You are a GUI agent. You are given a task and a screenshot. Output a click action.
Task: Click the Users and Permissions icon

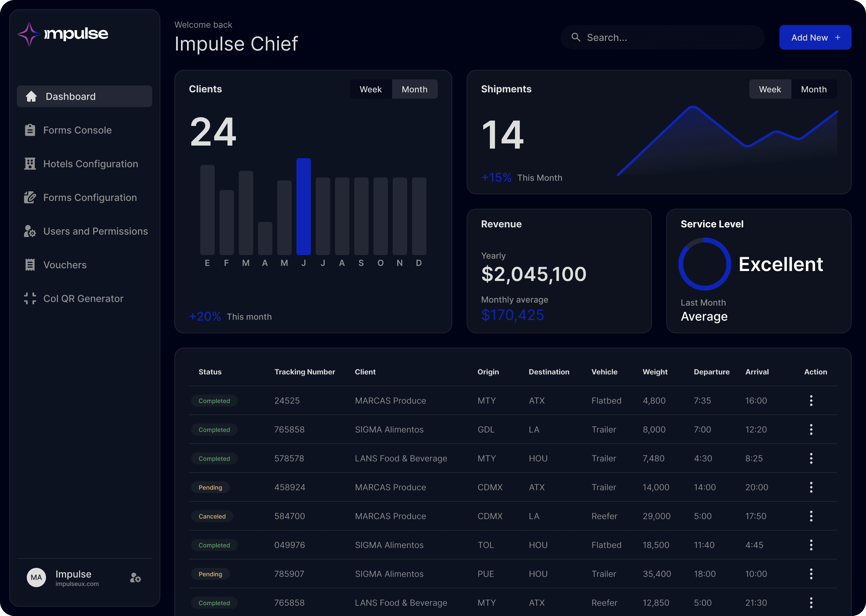coord(30,231)
